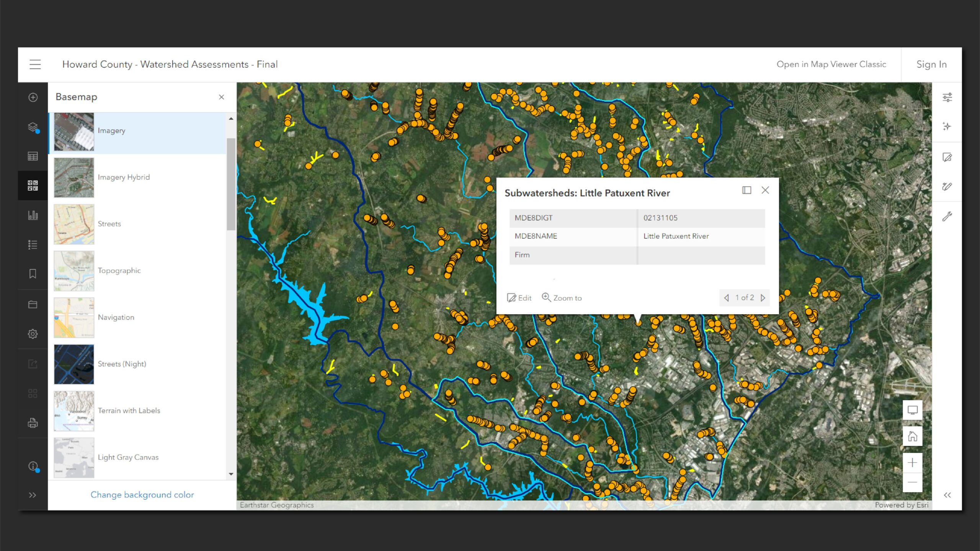Open the Tables icon in sidebar

(x=33, y=156)
